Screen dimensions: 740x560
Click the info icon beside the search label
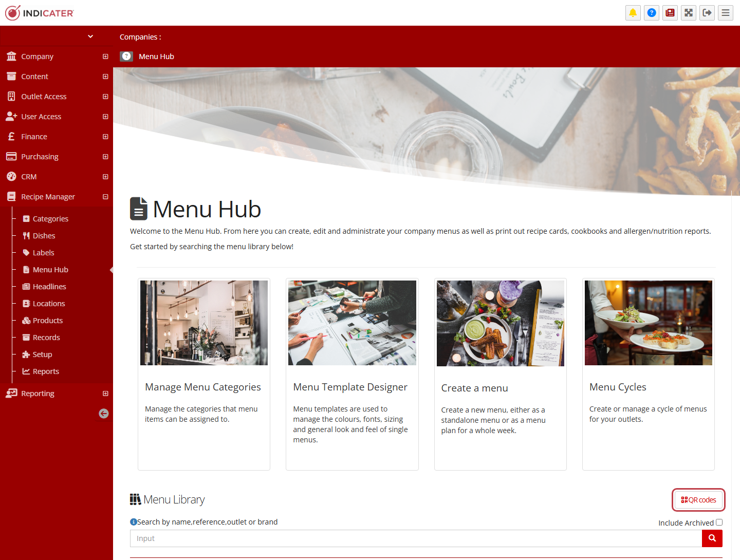click(134, 522)
